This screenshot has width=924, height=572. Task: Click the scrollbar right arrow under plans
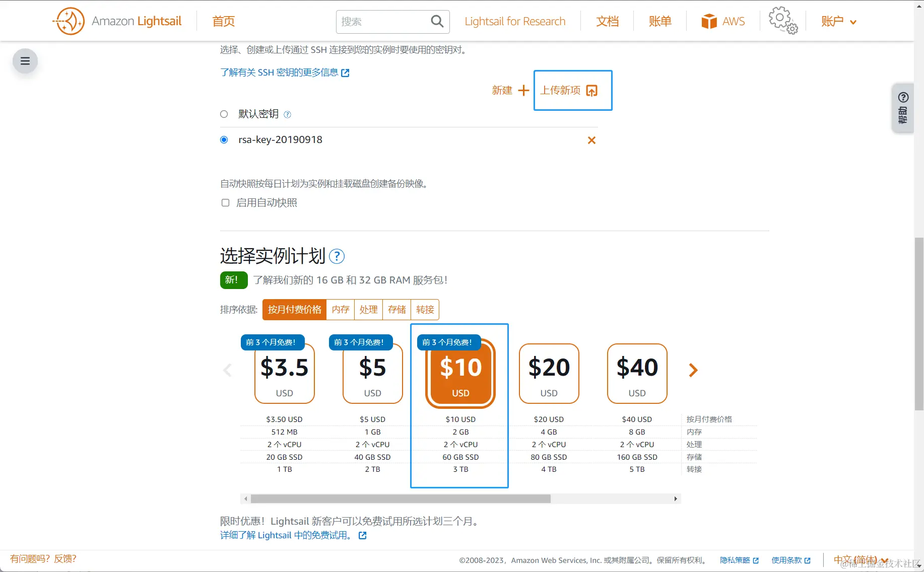(676, 498)
